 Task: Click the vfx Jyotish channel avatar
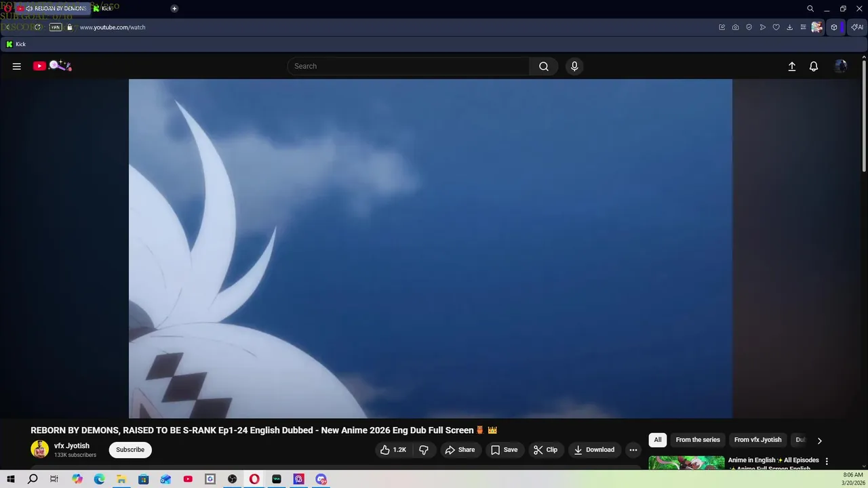tap(40, 449)
